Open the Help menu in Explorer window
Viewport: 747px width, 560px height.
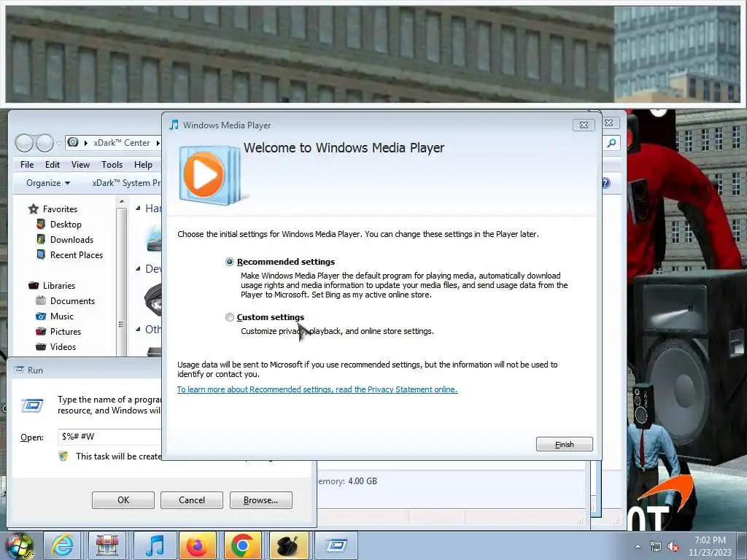(x=143, y=165)
